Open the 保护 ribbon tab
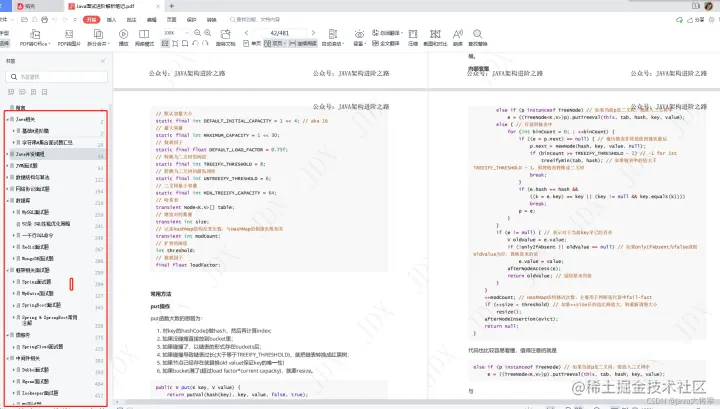Image resolution: width=720 pixels, height=409 pixels. coord(191,20)
